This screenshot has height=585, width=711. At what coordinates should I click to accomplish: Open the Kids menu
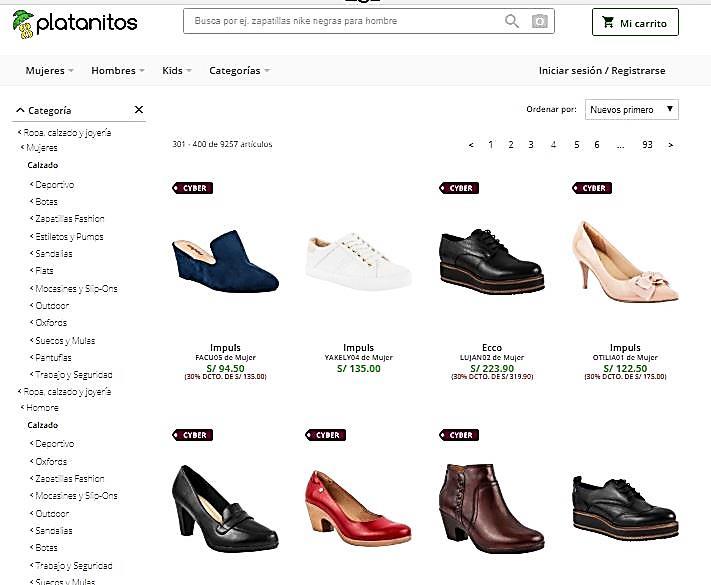[177, 71]
